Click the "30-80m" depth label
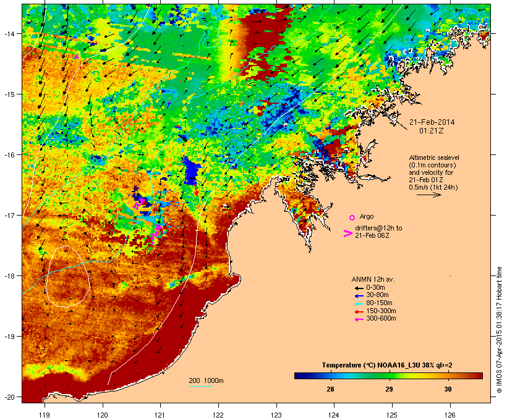Image resolution: width=507 pixels, height=420 pixels. click(x=377, y=295)
